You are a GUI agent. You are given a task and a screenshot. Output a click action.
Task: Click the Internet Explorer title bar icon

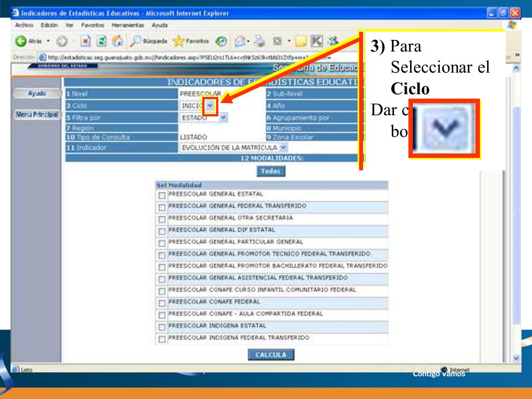16,13
